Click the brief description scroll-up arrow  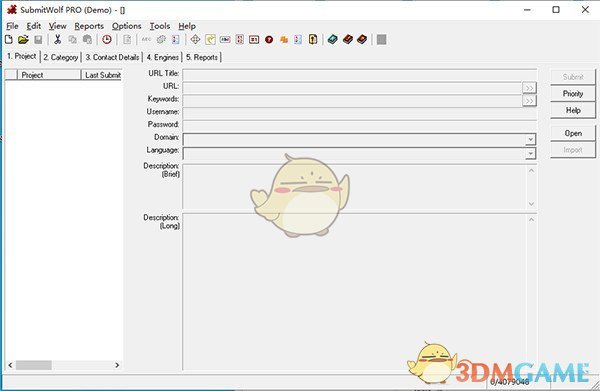531,170
